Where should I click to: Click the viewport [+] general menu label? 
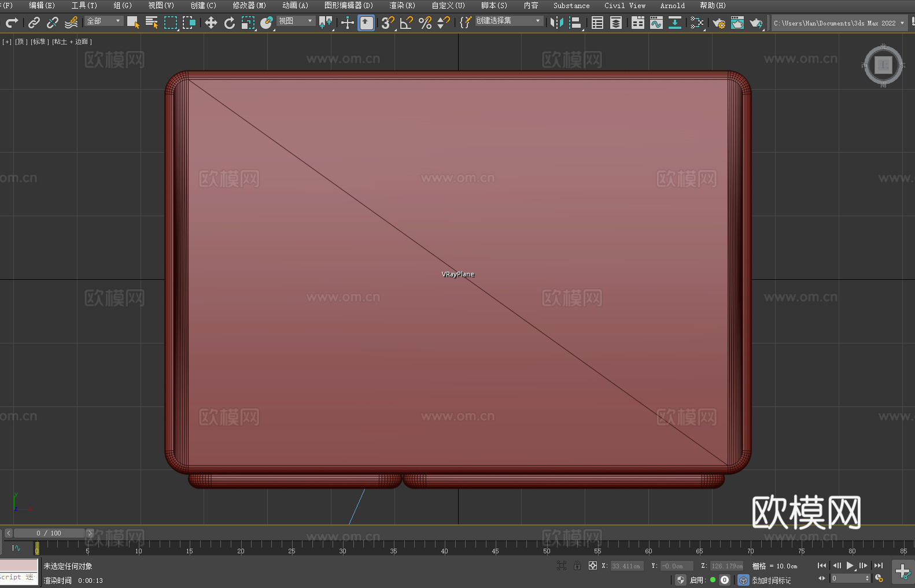7,42
